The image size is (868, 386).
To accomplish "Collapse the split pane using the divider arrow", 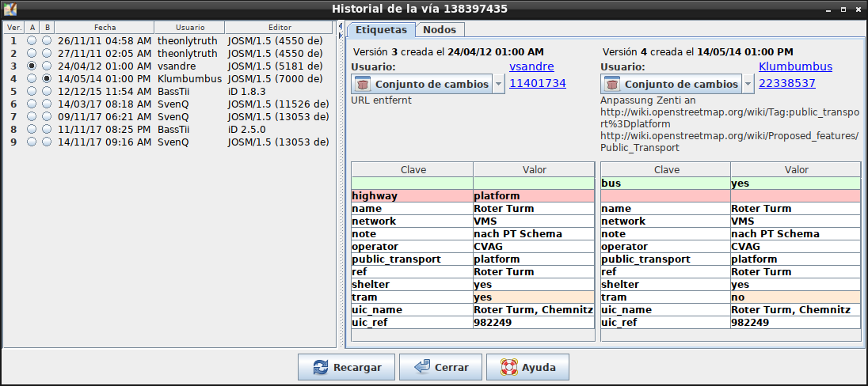I will 341,27.
